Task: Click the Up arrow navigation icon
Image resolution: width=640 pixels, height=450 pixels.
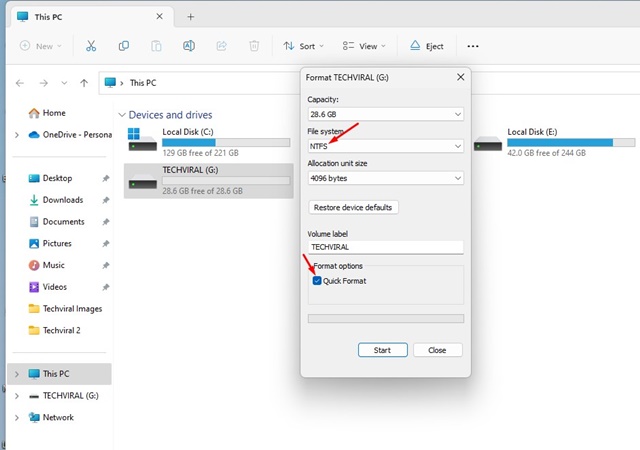Action: (84, 83)
